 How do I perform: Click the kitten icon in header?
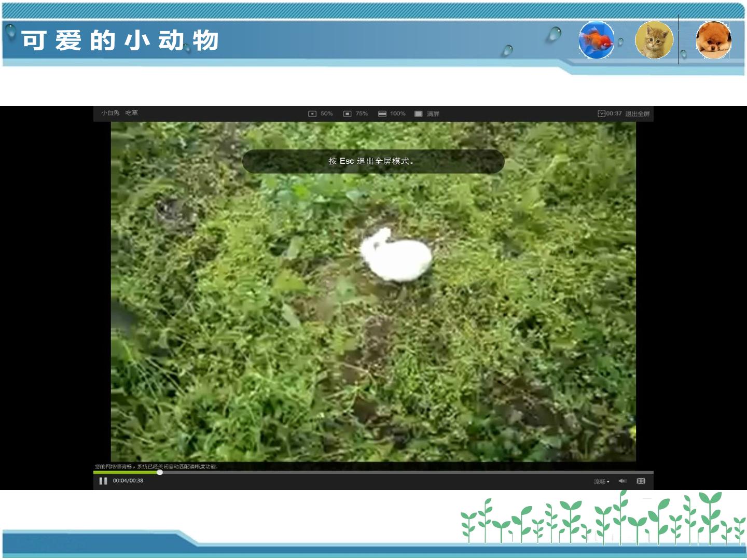point(654,40)
